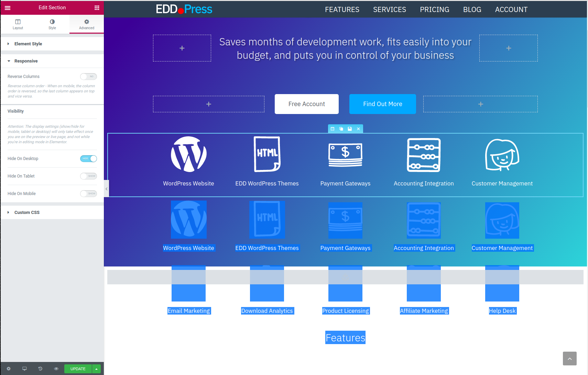
Task: Click the Email Marketing label
Action: point(189,311)
